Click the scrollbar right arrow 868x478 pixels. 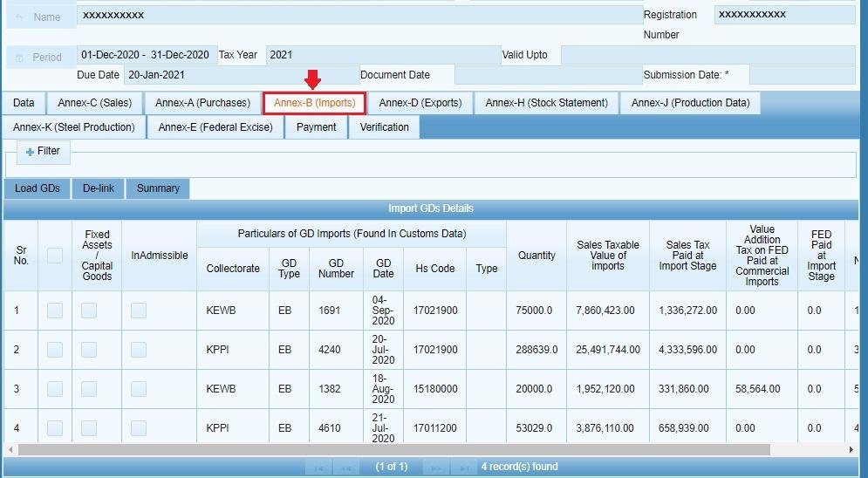[x=851, y=450]
